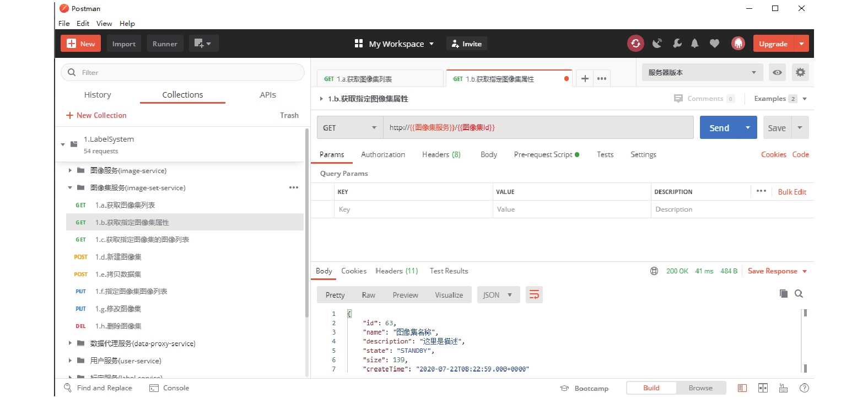
Task: Click the sidebar Filter search field
Action: point(182,72)
